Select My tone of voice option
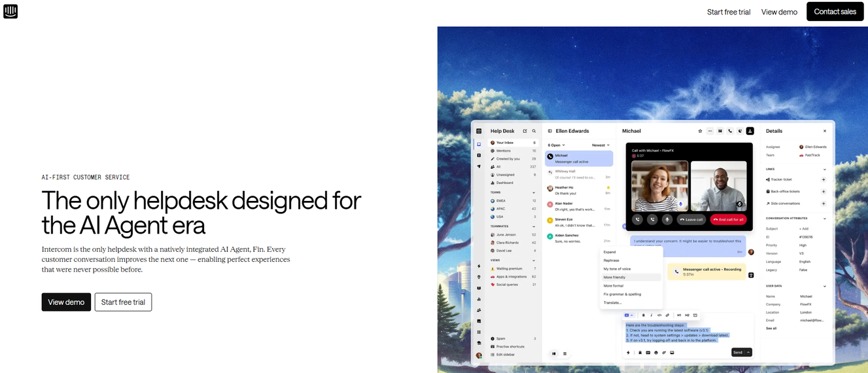The image size is (868, 373). tap(632, 269)
